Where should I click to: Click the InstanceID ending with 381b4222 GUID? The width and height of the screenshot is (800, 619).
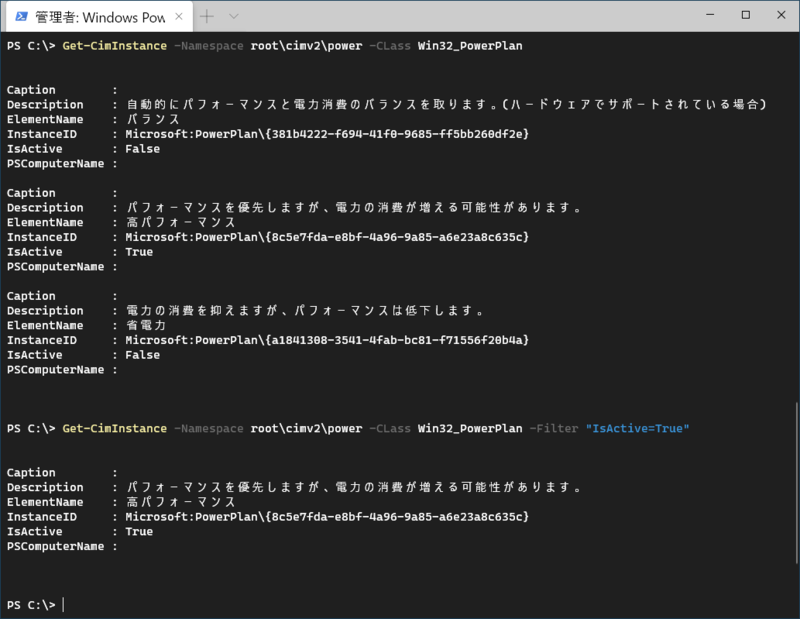[327, 134]
